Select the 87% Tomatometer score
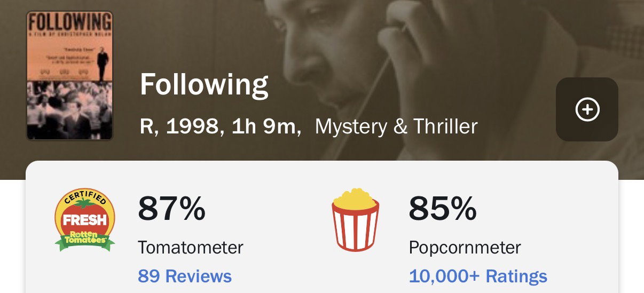The width and height of the screenshot is (644, 293). 171,209
